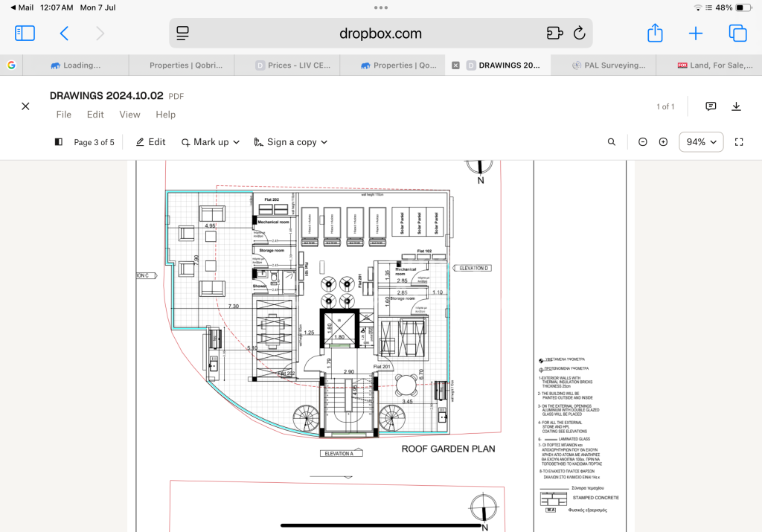Image resolution: width=762 pixels, height=532 pixels.
Task: Expand the Sign a copy menu
Action: (290, 142)
